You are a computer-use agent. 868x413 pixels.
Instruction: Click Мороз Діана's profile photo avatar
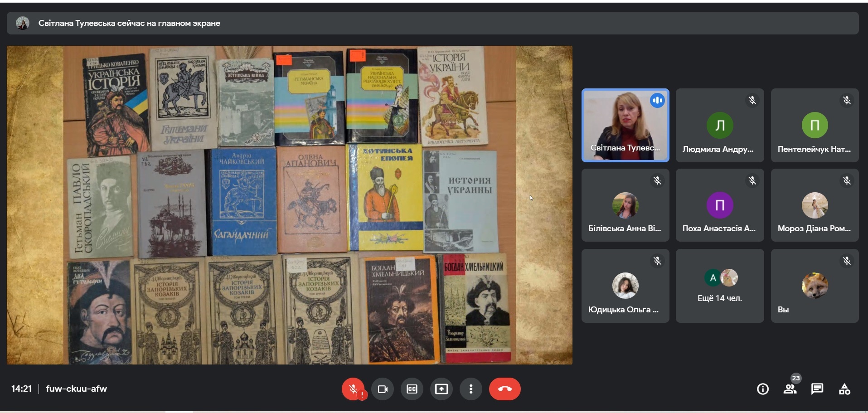(815, 205)
